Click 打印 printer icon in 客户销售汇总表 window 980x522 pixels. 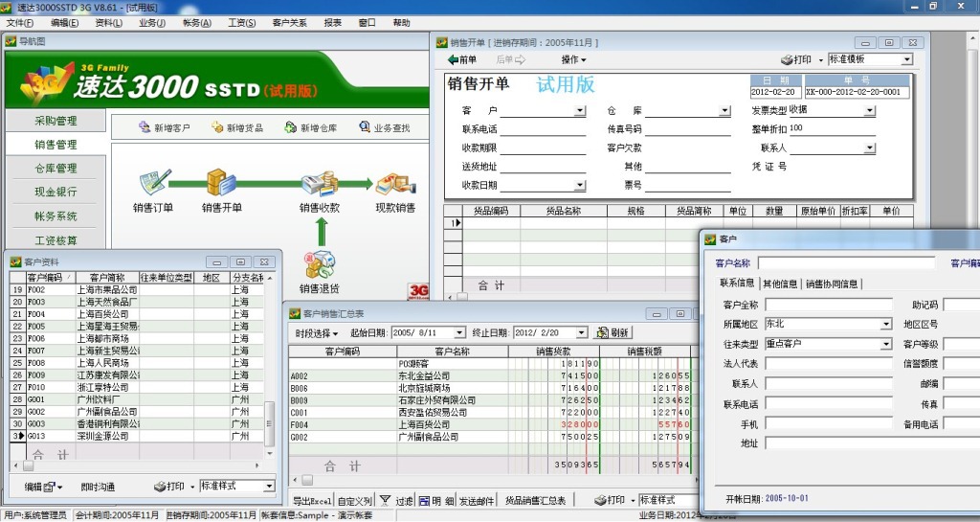(x=601, y=500)
